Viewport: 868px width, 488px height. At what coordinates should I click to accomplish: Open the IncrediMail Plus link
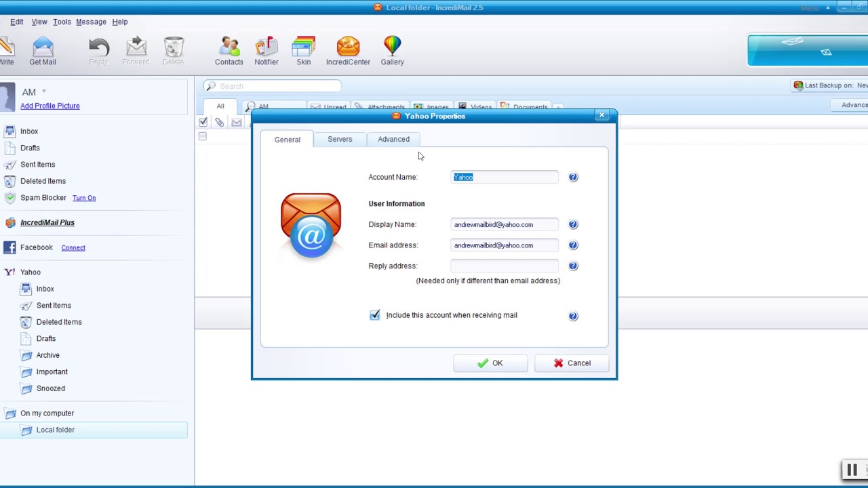point(47,222)
